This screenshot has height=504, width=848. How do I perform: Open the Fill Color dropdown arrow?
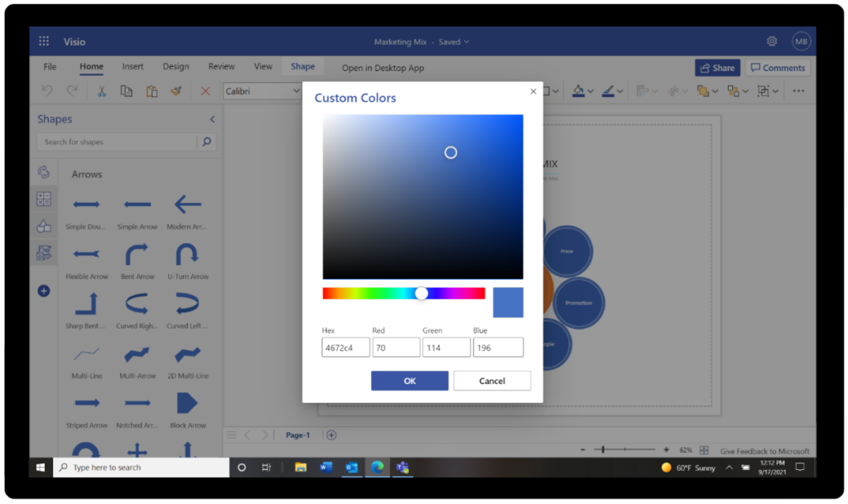pyautogui.click(x=590, y=91)
